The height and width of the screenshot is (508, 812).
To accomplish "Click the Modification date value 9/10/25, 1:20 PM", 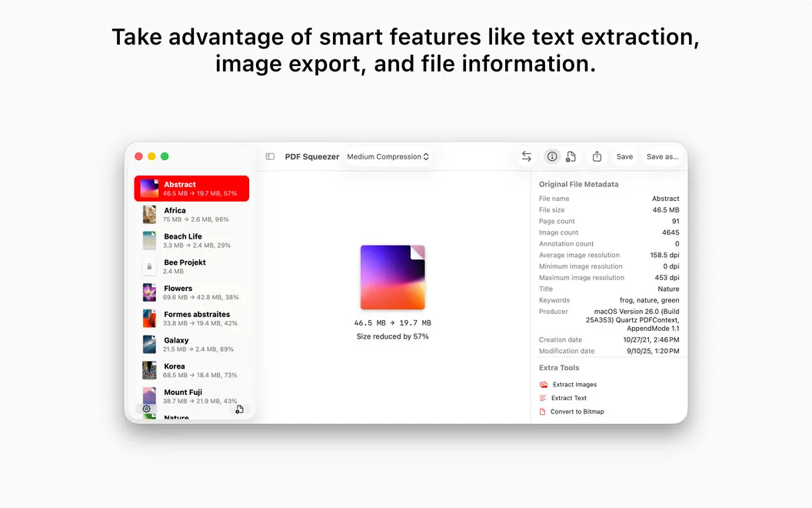I will pos(653,352).
